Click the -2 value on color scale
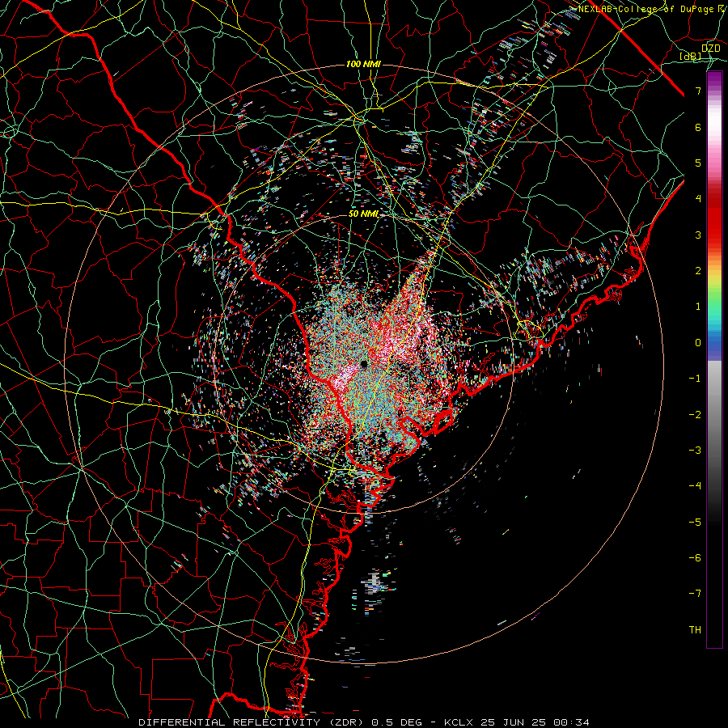The image size is (728, 728). point(695,415)
